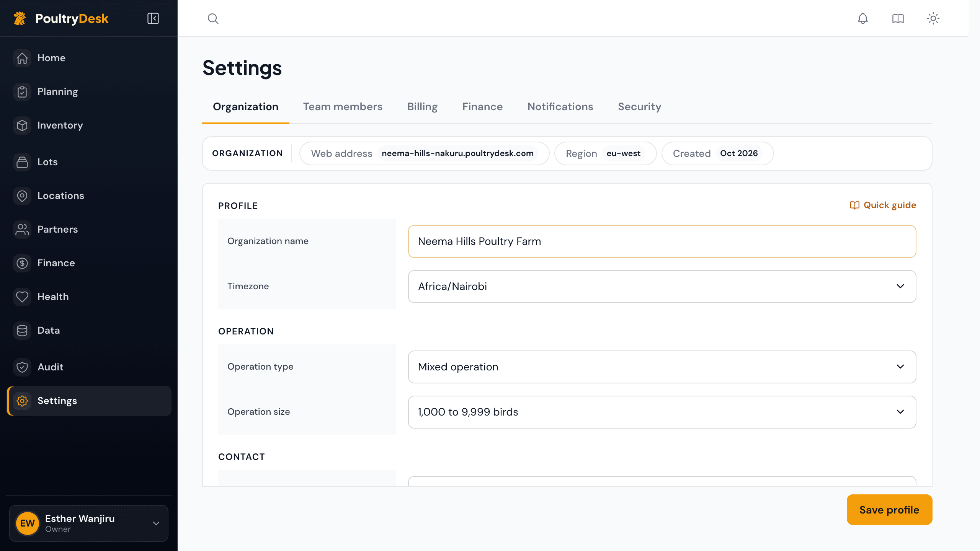
Task: Collapse the sidebar panel icon
Action: pyautogui.click(x=153, y=18)
